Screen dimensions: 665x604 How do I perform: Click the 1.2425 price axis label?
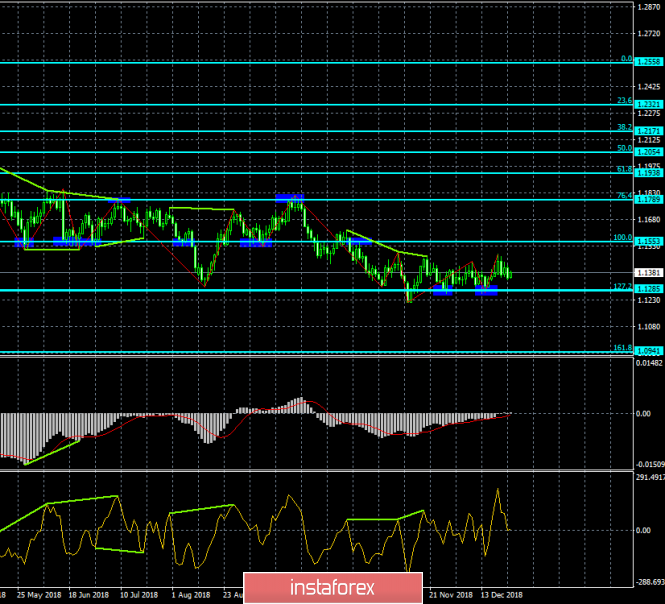click(649, 87)
